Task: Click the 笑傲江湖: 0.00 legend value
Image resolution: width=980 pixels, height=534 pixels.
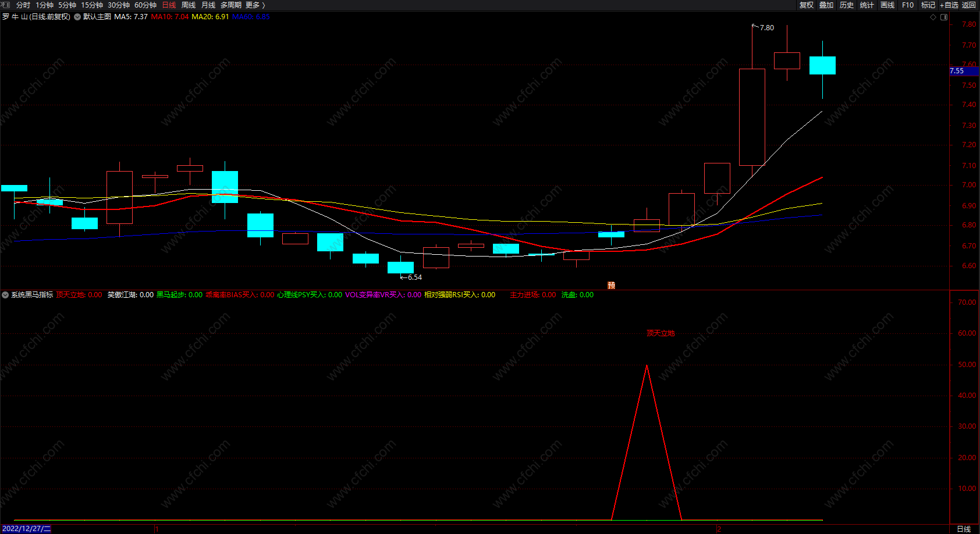Action: [x=131, y=295]
